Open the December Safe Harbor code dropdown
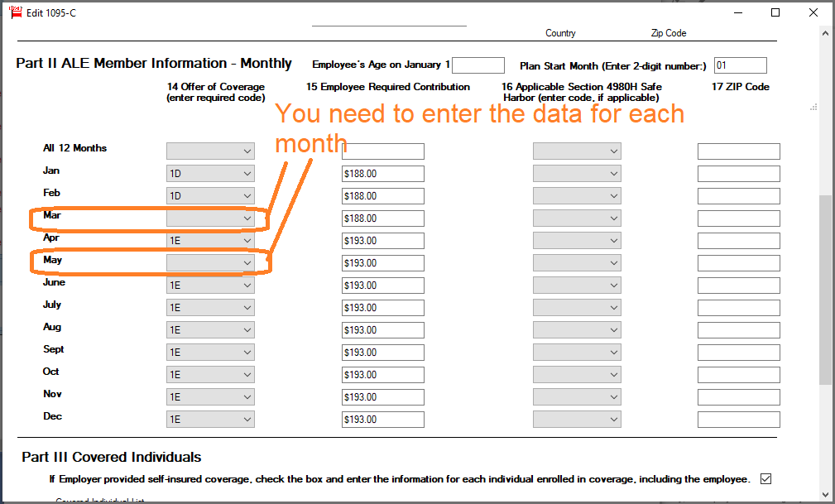Image resolution: width=835 pixels, height=504 pixels. point(577,419)
